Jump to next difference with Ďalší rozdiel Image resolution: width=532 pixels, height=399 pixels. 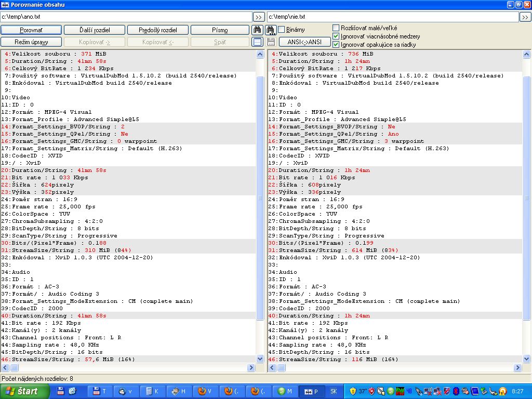95,30
